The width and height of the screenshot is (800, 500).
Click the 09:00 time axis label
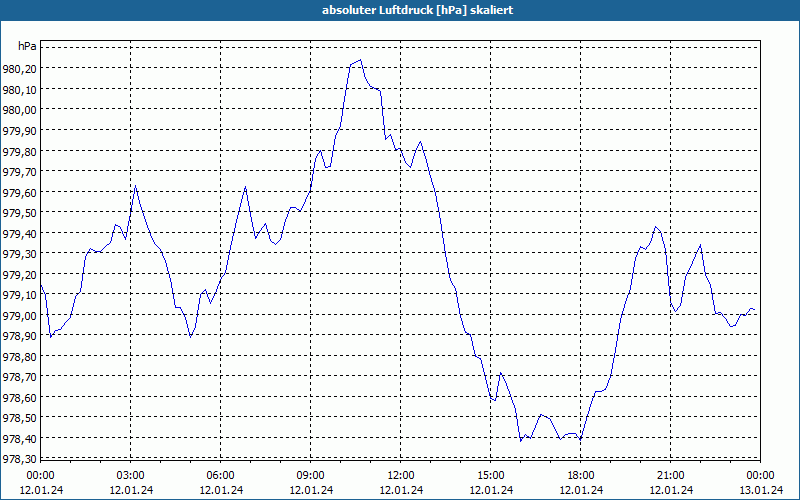(311, 476)
